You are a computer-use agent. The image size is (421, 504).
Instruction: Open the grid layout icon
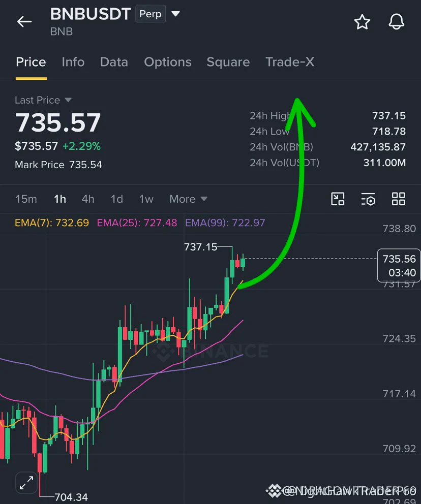tap(399, 199)
